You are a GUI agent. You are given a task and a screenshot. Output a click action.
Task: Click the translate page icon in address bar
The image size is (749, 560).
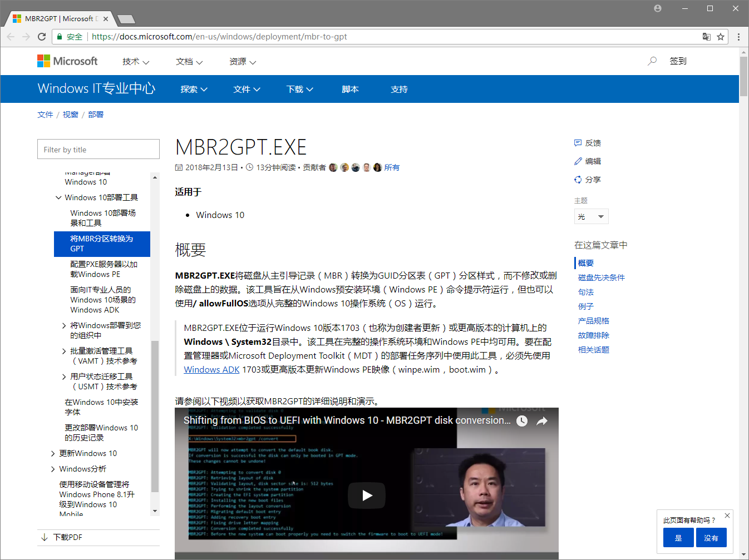[707, 37]
